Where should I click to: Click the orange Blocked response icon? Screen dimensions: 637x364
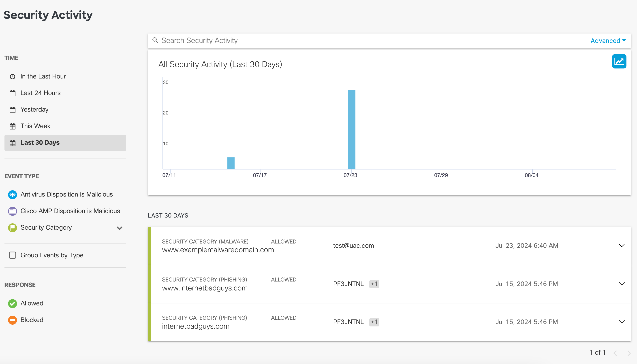(x=12, y=320)
